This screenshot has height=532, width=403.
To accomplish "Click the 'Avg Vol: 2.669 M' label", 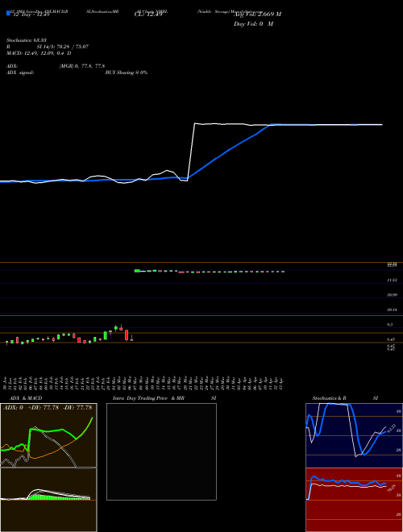I will (257, 15).
